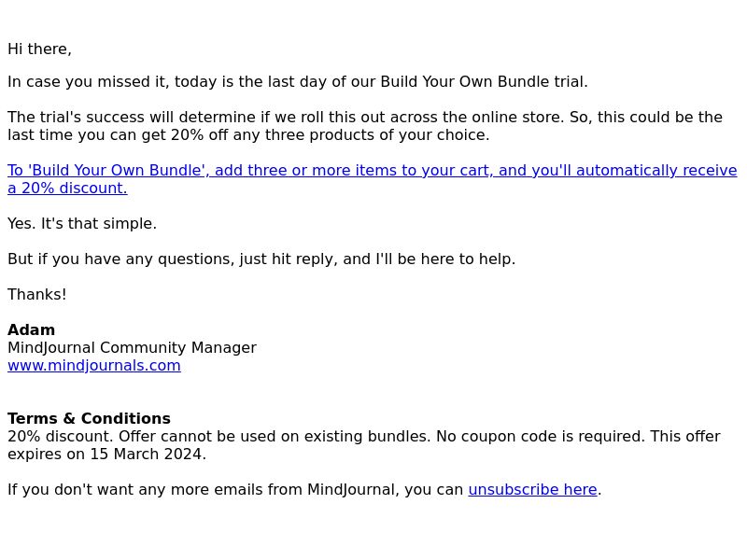Click the 'Yes. It's that simple.' line
The height and width of the screenshot is (560, 747).
pos(82,224)
